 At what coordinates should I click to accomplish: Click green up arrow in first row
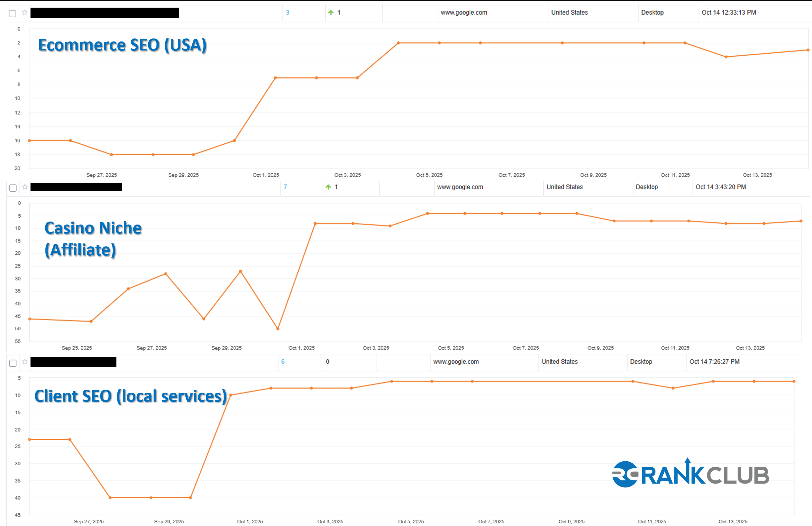coord(331,13)
